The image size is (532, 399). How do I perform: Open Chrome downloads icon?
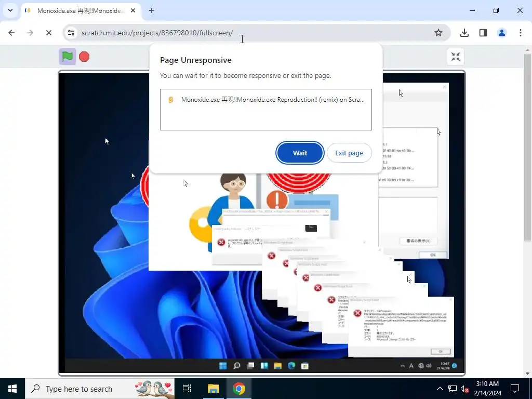coord(464,33)
